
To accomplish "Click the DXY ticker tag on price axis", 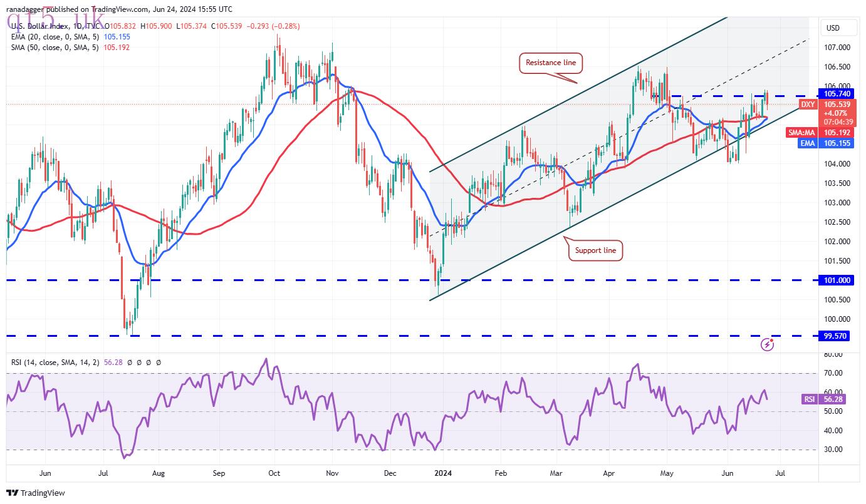I will 808,105.
